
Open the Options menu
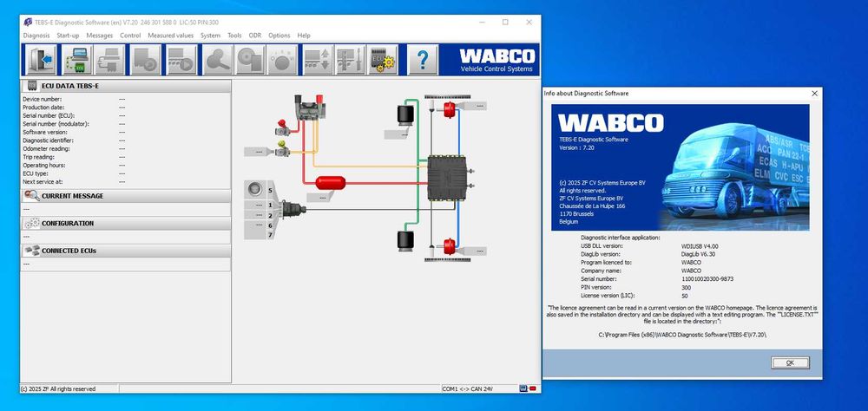(279, 36)
